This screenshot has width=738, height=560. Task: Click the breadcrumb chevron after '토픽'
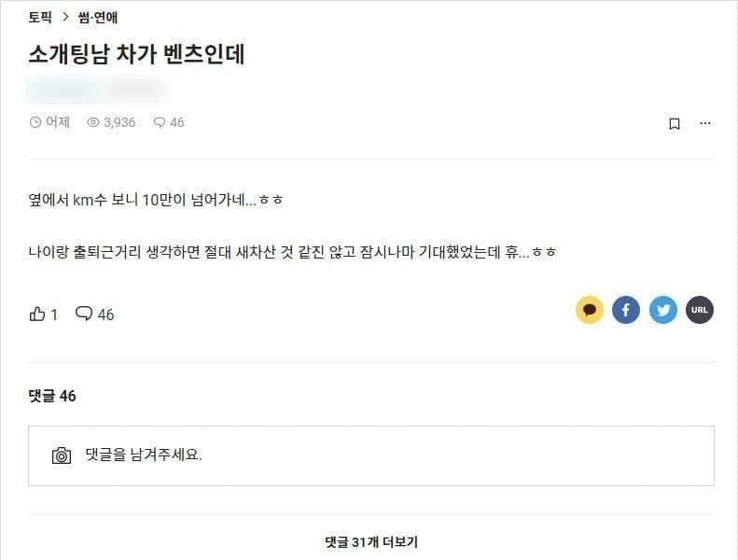point(65,17)
